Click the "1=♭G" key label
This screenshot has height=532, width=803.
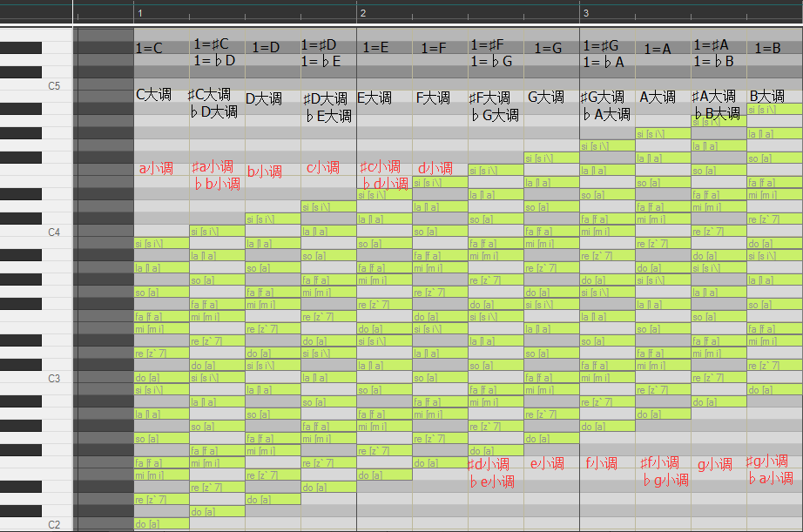491,62
